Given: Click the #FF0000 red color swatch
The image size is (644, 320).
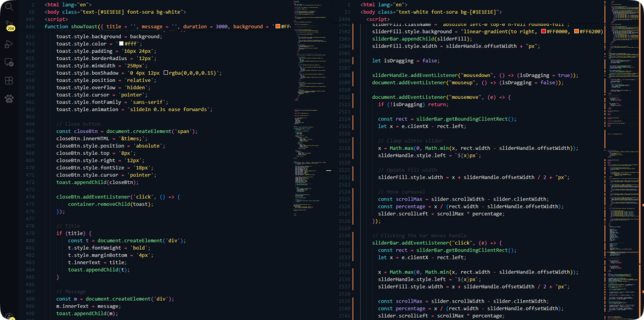Looking at the screenshot, I should 544,31.
